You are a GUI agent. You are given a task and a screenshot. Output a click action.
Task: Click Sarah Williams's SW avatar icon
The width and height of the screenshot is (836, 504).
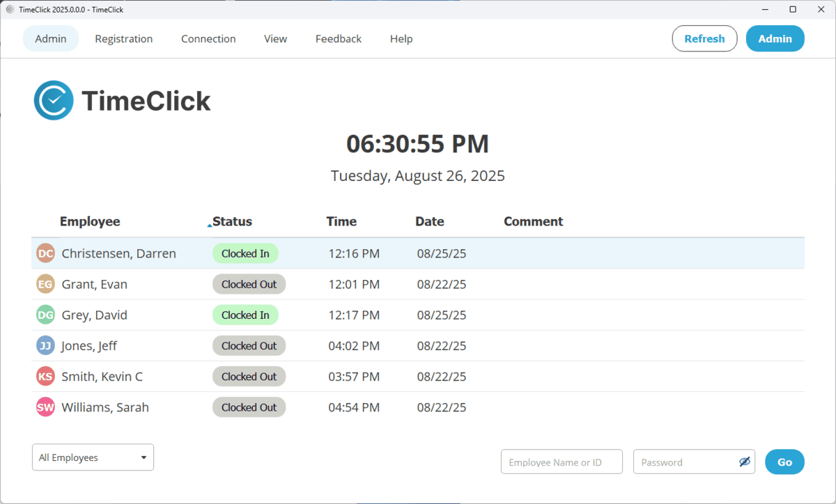click(45, 407)
